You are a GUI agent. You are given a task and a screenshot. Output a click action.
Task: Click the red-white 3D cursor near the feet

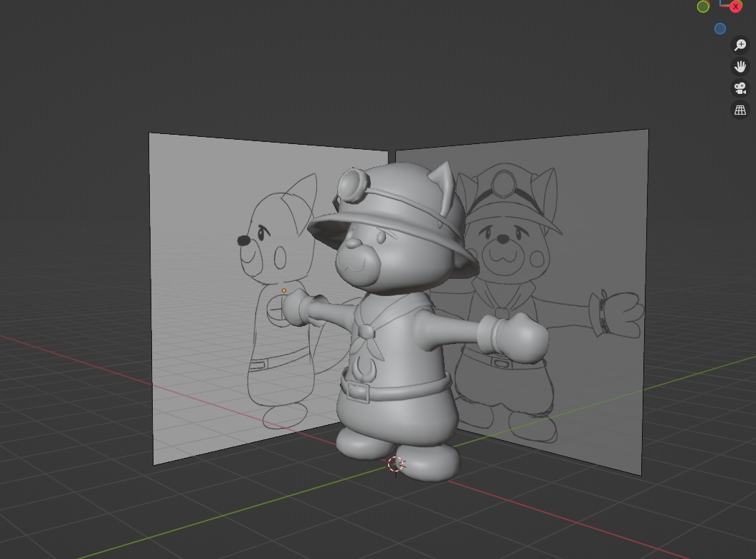pos(396,464)
